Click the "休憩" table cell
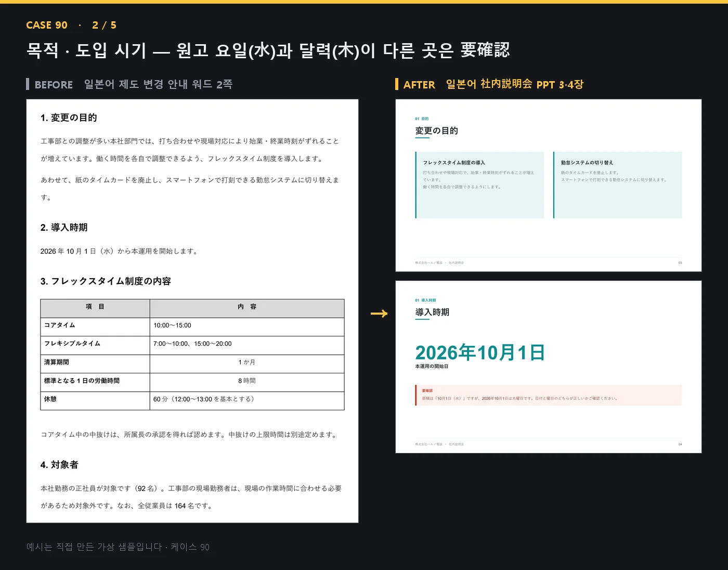The image size is (728, 570). point(95,401)
